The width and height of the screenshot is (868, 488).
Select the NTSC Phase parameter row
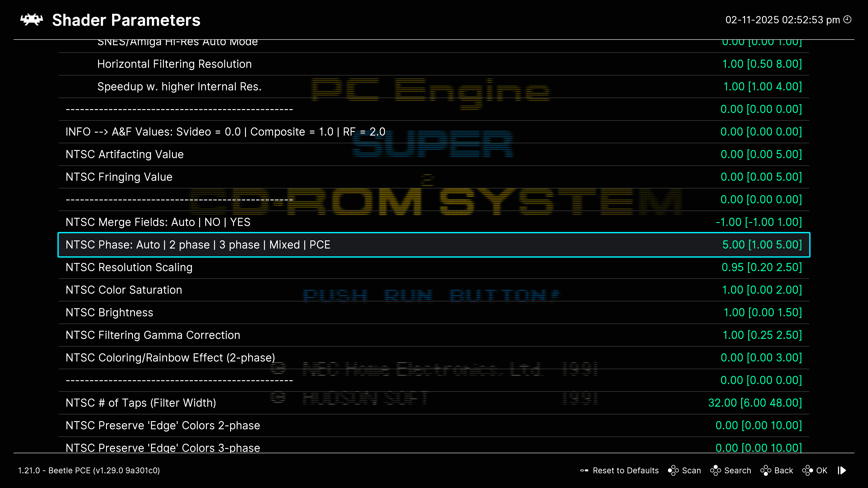(198, 245)
